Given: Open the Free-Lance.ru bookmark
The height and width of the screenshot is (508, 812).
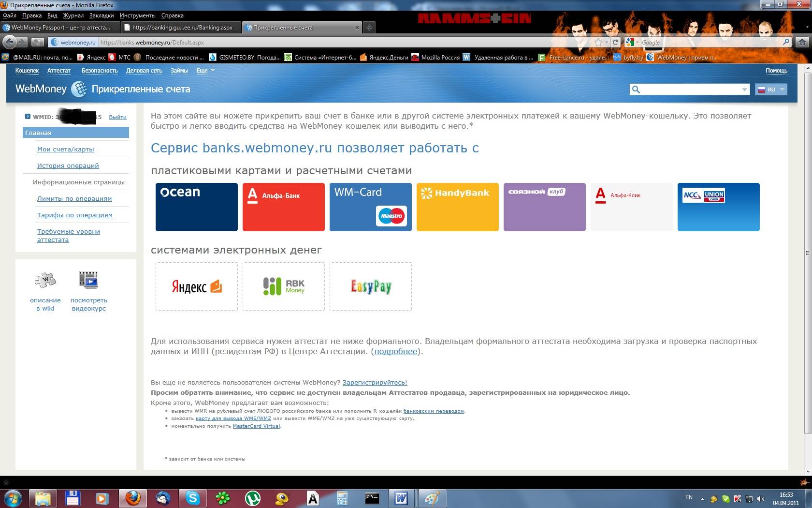Looking at the screenshot, I should point(574,58).
